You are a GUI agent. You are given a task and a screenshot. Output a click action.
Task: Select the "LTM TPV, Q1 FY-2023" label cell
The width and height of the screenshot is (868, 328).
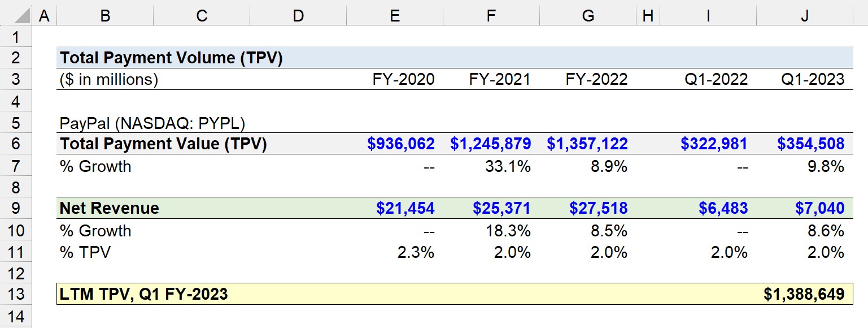[144, 294]
